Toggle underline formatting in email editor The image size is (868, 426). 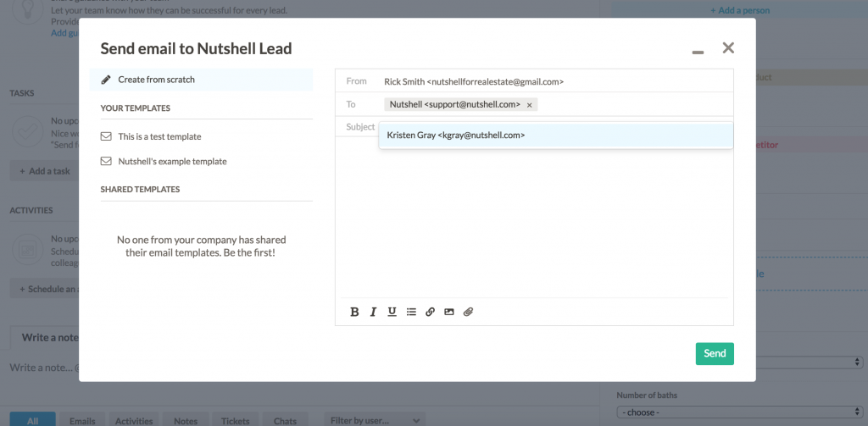392,312
